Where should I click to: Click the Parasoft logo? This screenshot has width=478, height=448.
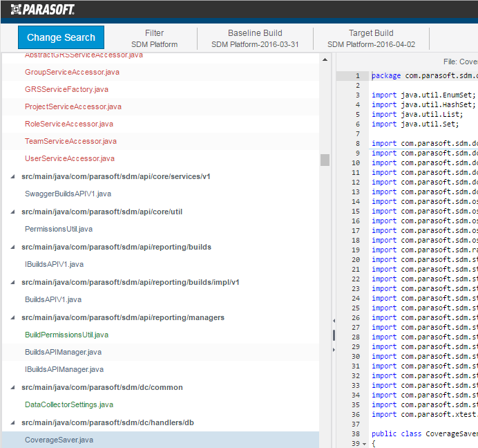click(x=42, y=10)
